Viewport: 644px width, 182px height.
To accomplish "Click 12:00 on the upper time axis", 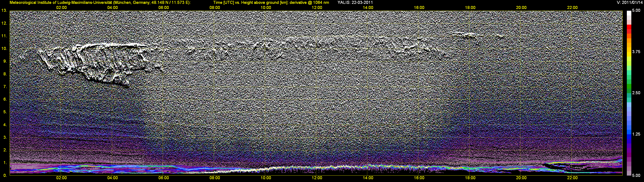I will pos(317,7).
